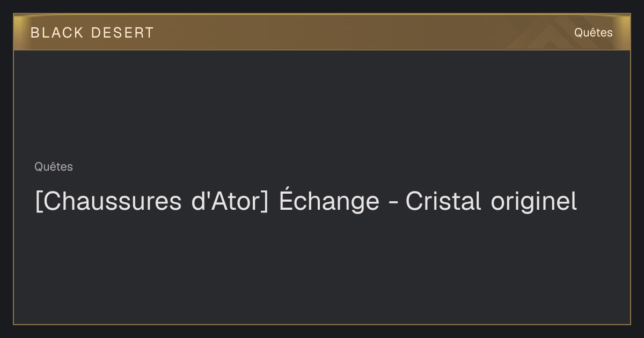Click the dash separator in the title
644x338 pixels.
click(392, 203)
